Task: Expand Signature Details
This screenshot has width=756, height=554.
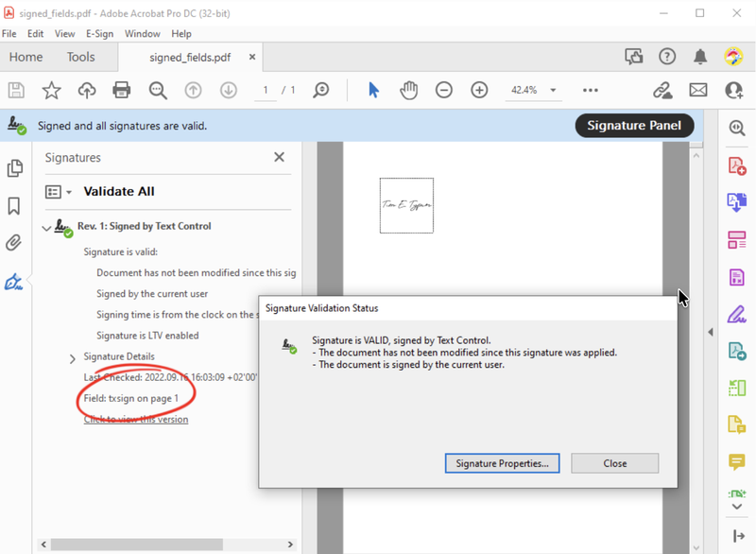Action: 73,358
